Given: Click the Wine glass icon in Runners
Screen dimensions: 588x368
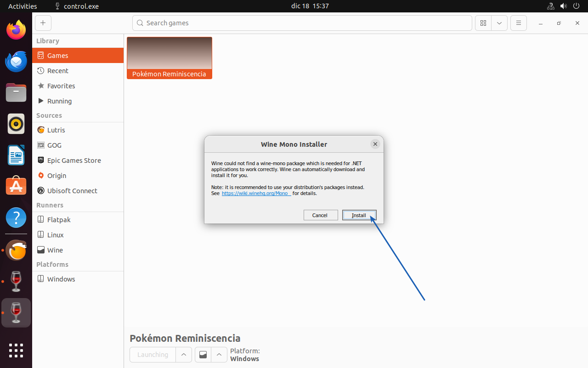Looking at the screenshot, I should pyautogui.click(x=40, y=250).
